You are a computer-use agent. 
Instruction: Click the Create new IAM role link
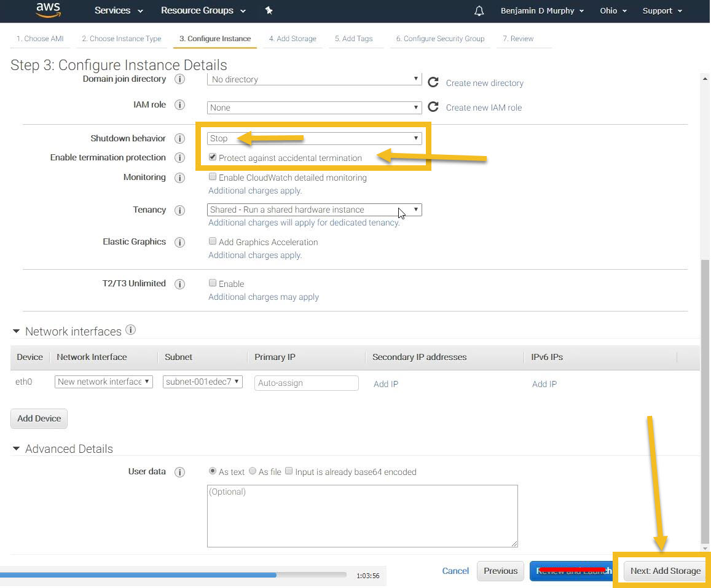click(484, 108)
